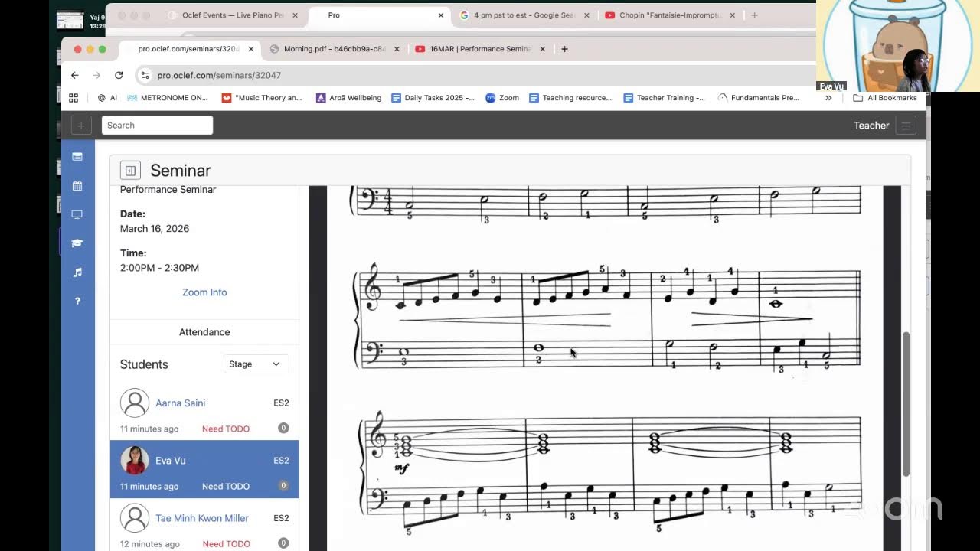Viewport: 980px width, 551px height.
Task: Click Tae Minh Kwon Miller's avatar icon
Action: (135, 518)
